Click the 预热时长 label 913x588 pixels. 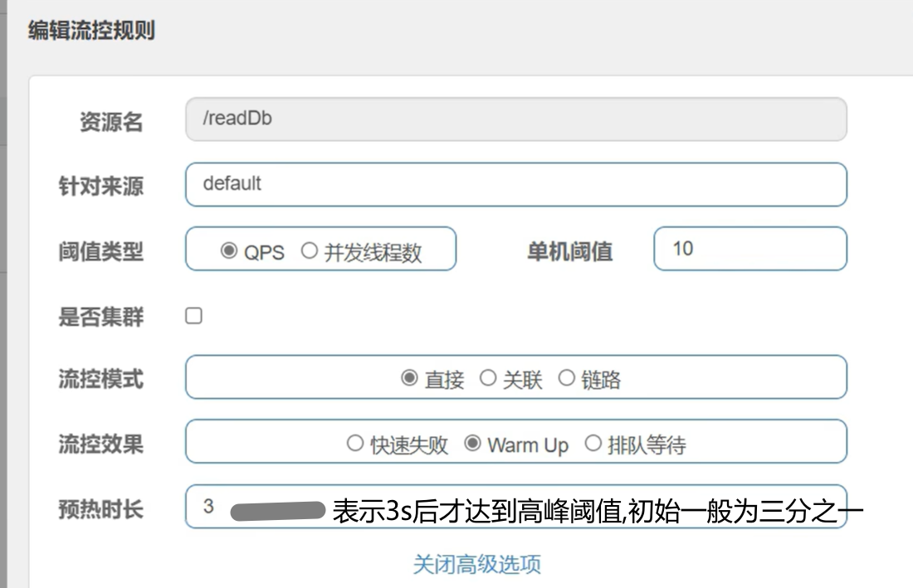pos(100,509)
